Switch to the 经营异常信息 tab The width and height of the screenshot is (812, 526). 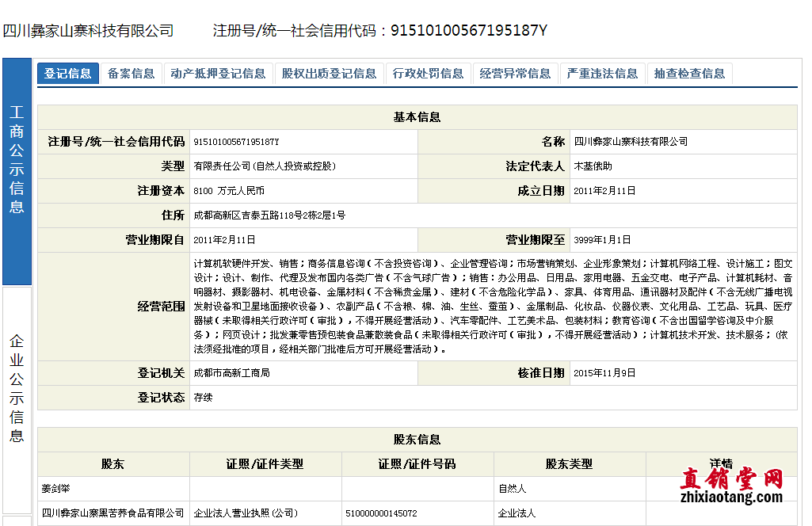515,74
